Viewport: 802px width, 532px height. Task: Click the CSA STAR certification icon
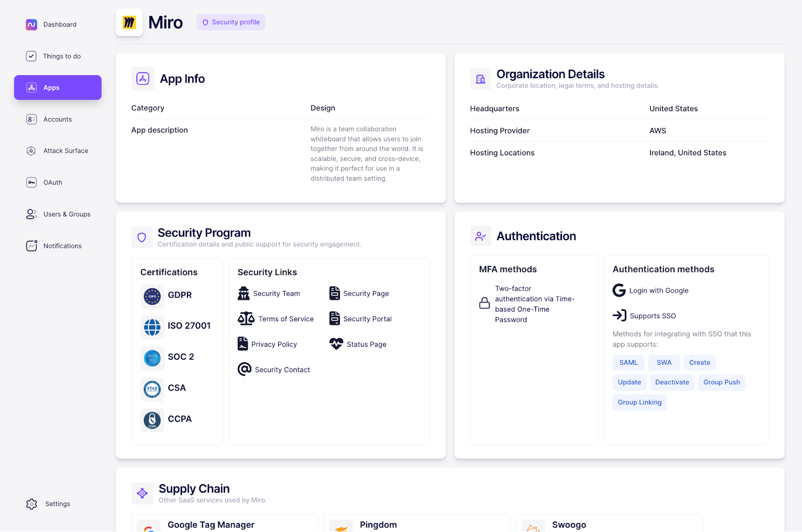tap(152, 389)
